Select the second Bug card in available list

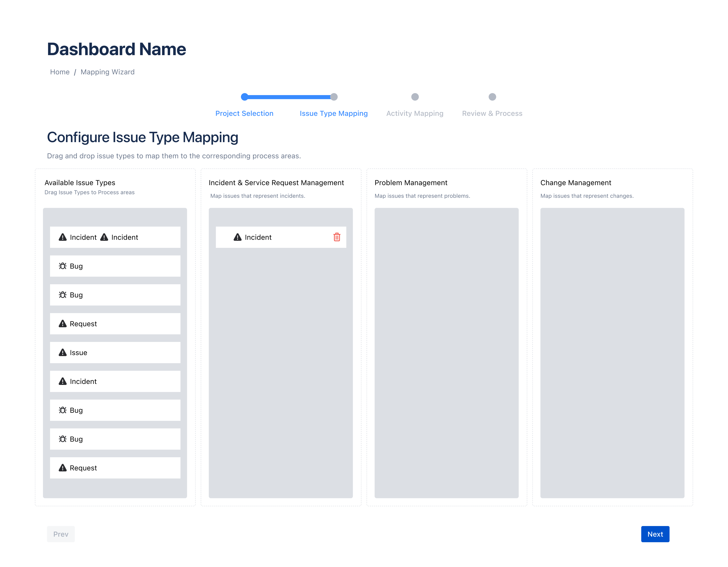click(115, 295)
